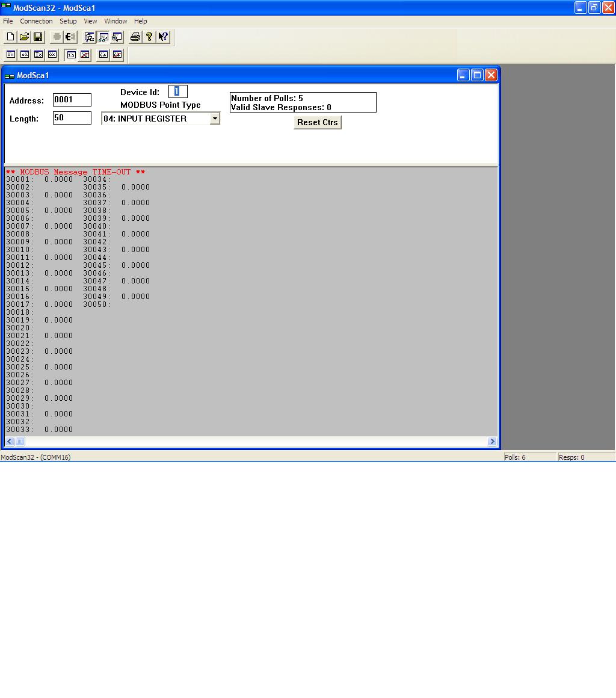The width and height of the screenshot is (616, 698).
Task: Close the ModSca1 child window
Action: point(491,75)
